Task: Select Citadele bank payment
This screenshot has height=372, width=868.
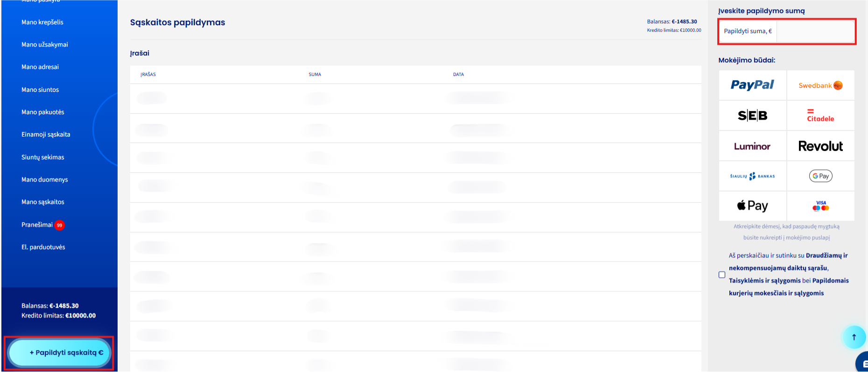Action: (x=820, y=116)
